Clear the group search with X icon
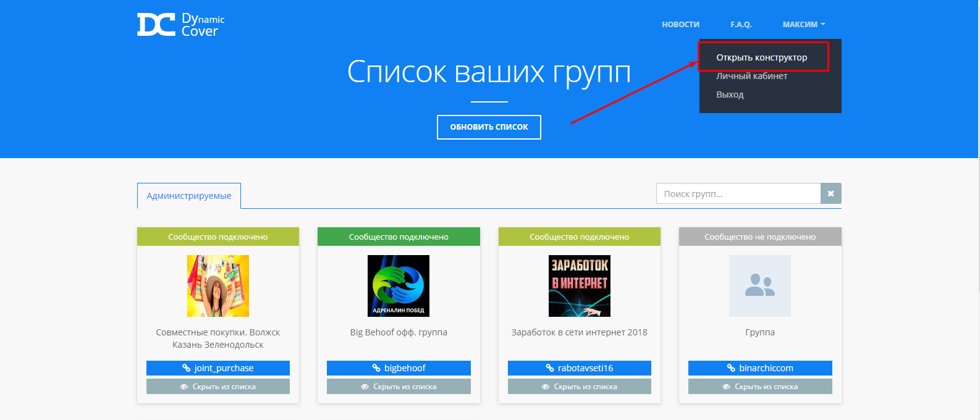 [x=830, y=194]
